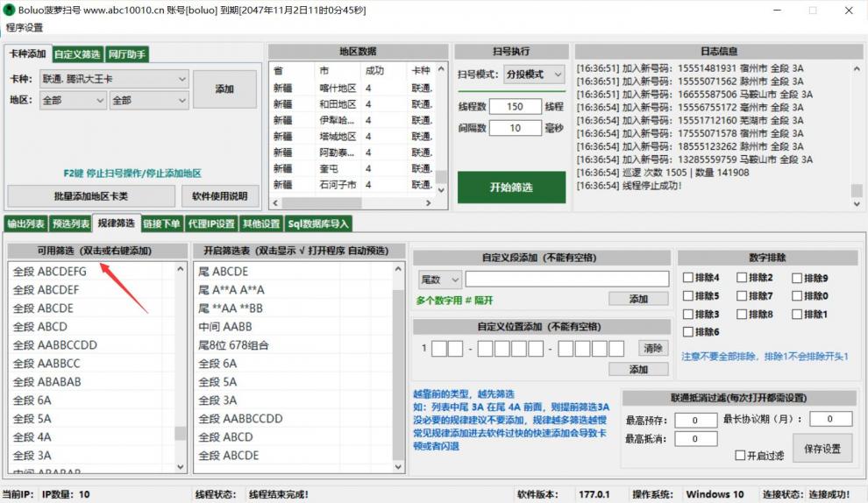This screenshot has height=503, width=868.
Task: Click the last log line 线程停止成功
Action: 629,186
